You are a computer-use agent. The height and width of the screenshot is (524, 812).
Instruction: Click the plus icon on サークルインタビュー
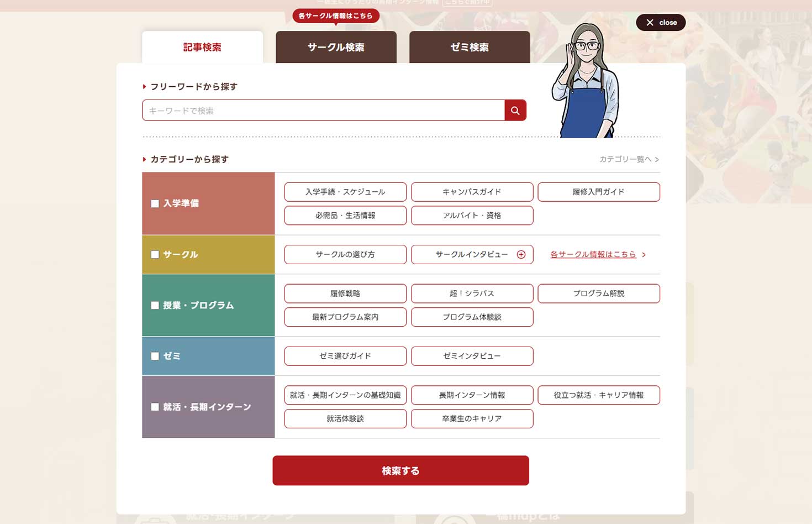(x=521, y=254)
